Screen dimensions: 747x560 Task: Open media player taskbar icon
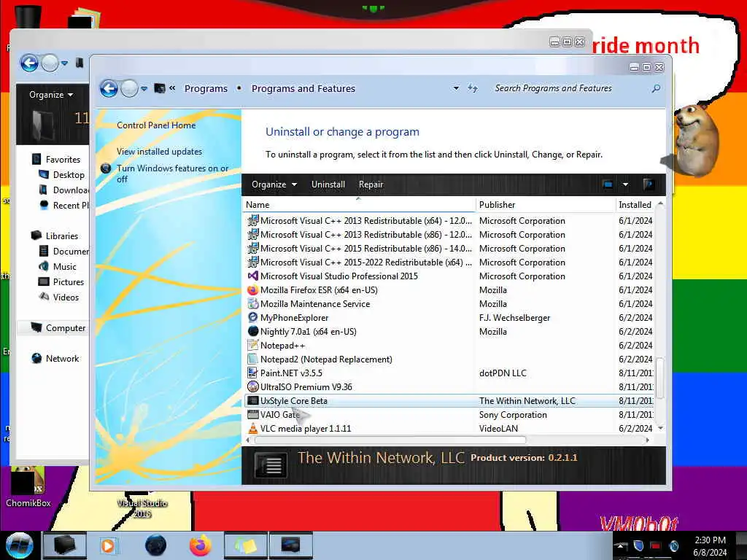pos(108,545)
